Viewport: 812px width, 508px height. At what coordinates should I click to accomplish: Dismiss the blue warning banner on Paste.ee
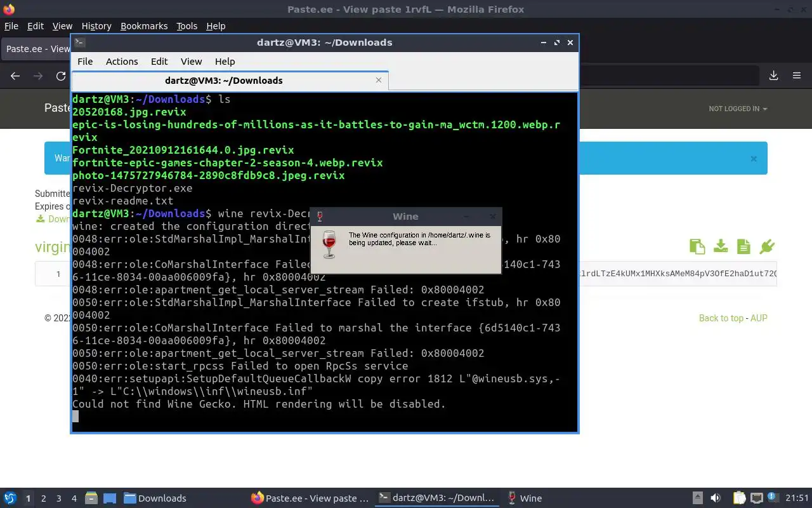[754, 159]
